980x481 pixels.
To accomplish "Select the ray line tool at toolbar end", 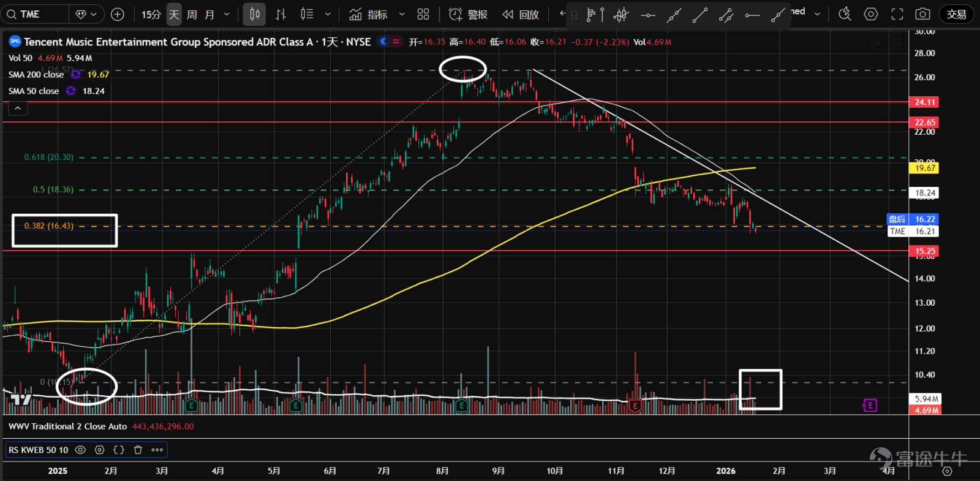I will point(778,15).
